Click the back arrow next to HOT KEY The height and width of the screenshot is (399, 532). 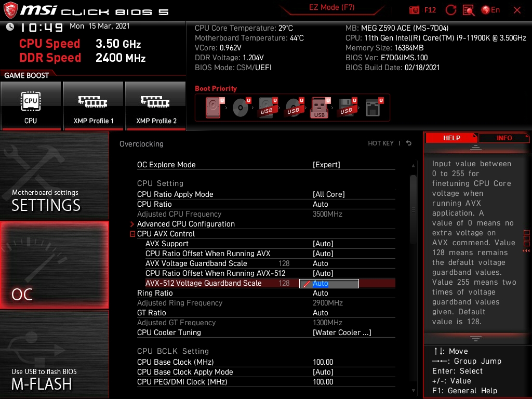coord(409,143)
